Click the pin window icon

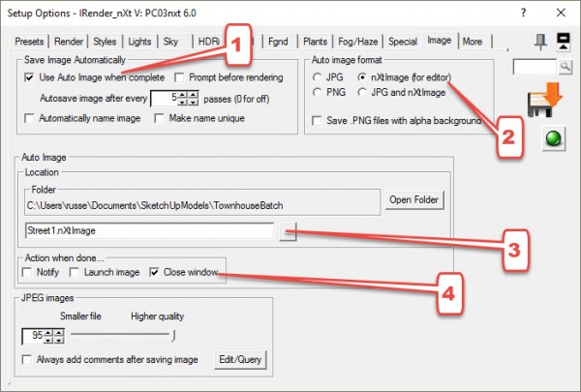pos(540,42)
